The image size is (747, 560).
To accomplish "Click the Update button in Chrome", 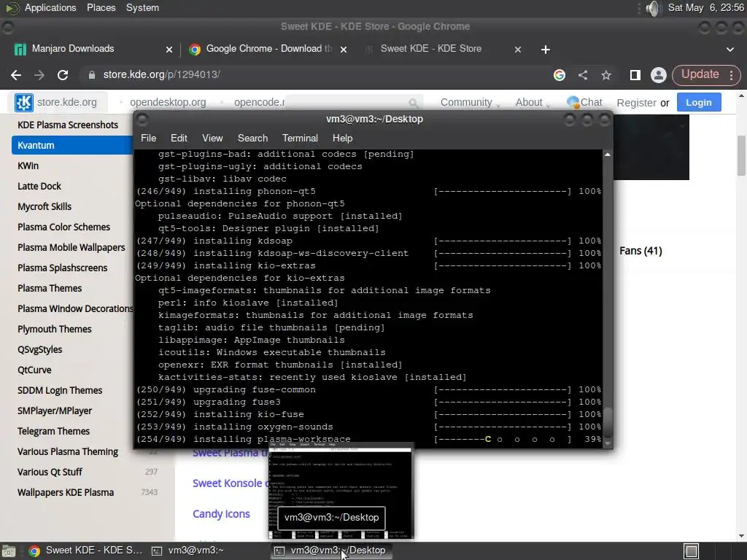I will [x=700, y=74].
